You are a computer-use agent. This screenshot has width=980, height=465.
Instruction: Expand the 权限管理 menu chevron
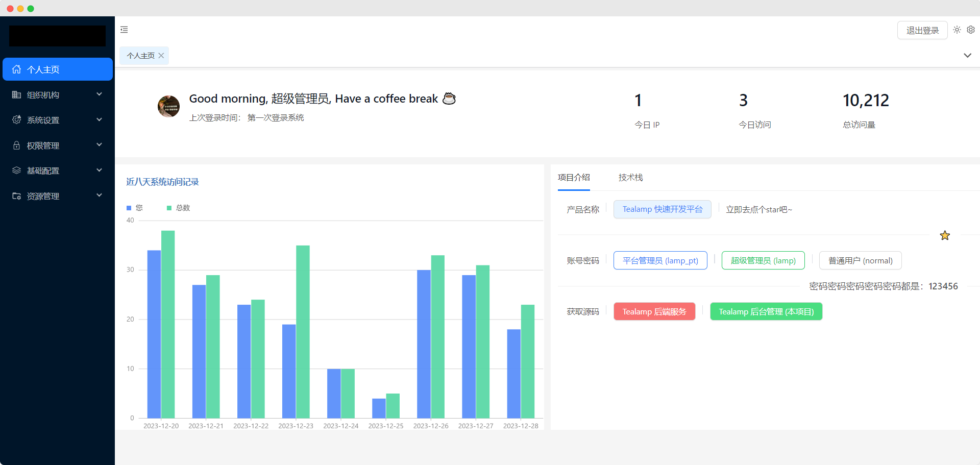(100, 145)
